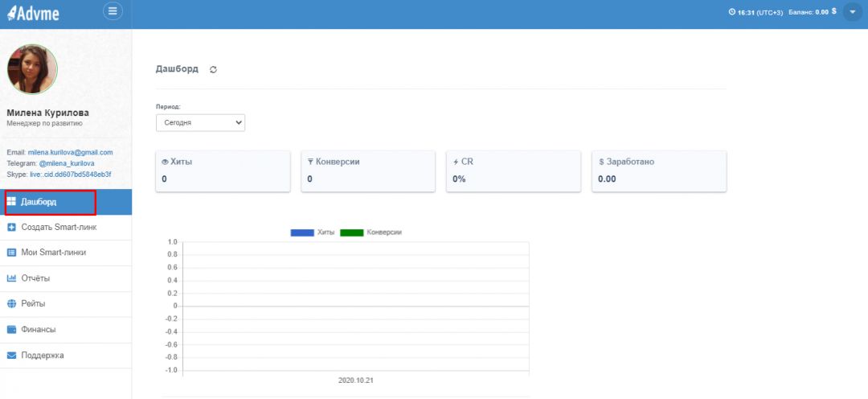
Task: Open Мои Smart-линки menu item
Action: pos(53,253)
